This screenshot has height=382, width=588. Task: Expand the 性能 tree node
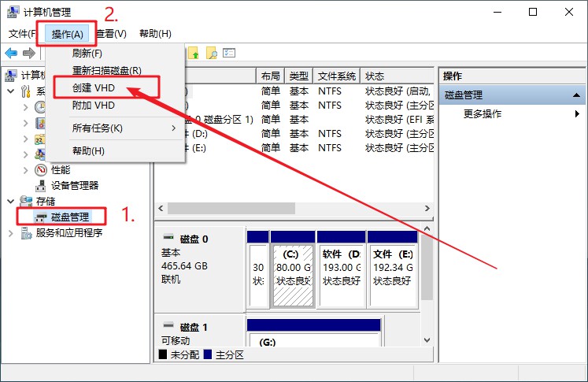coord(26,169)
